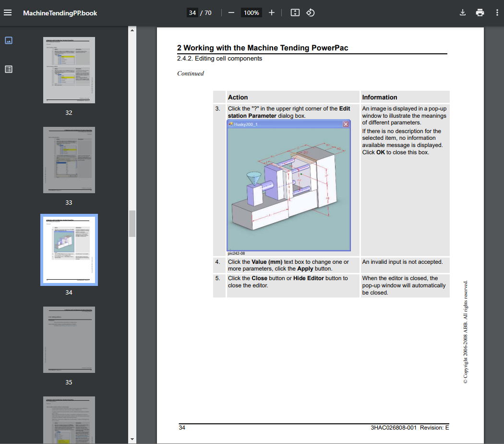
Task: Click the sidebar scrollbar thumb
Action: click(132, 223)
